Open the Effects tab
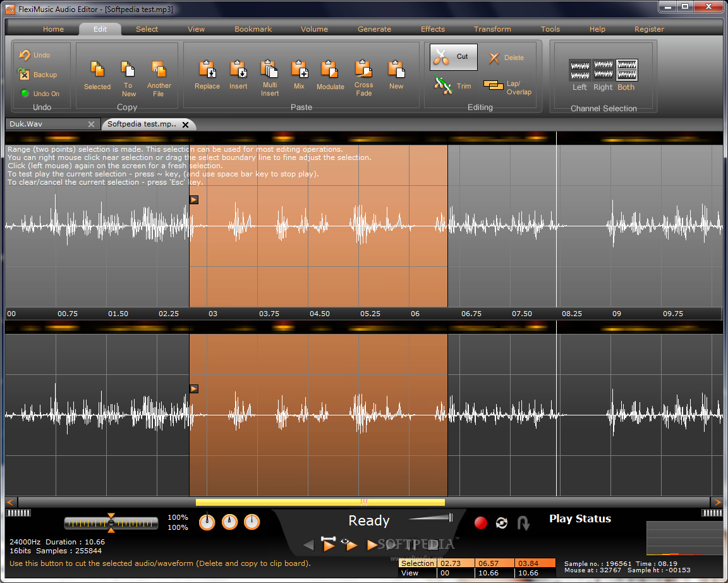 433,29
